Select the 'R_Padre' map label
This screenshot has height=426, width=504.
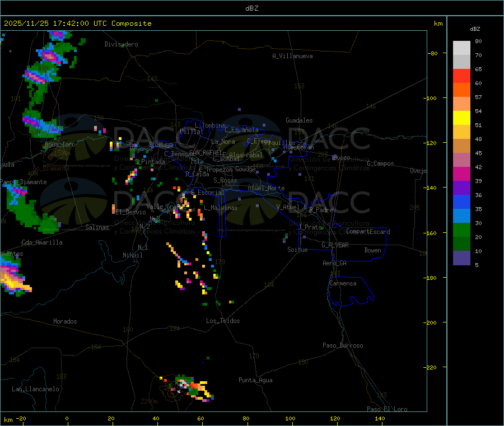321,210
